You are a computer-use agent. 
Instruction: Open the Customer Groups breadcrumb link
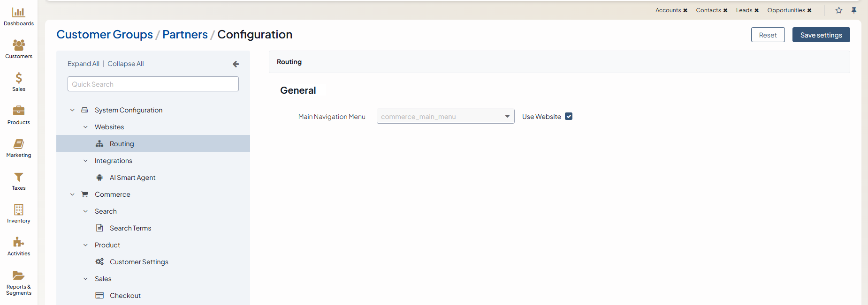[x=105, y=35]
